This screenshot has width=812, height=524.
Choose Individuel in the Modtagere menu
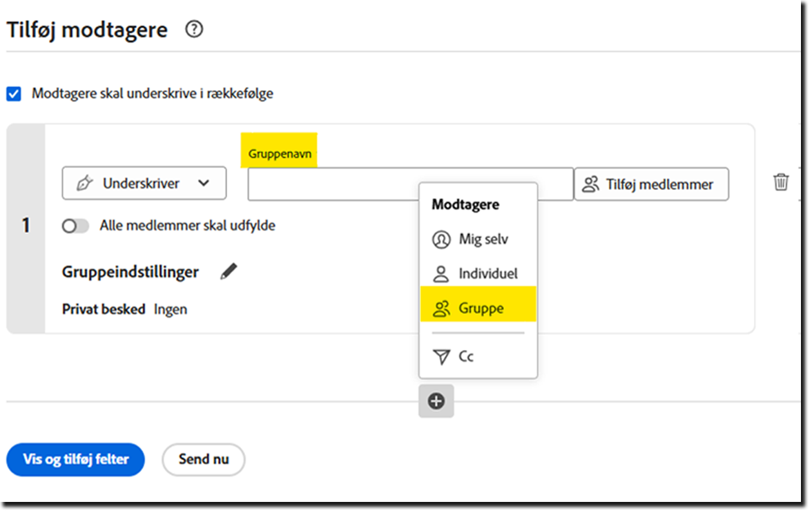pyautogui.click(x=487, y=273)
